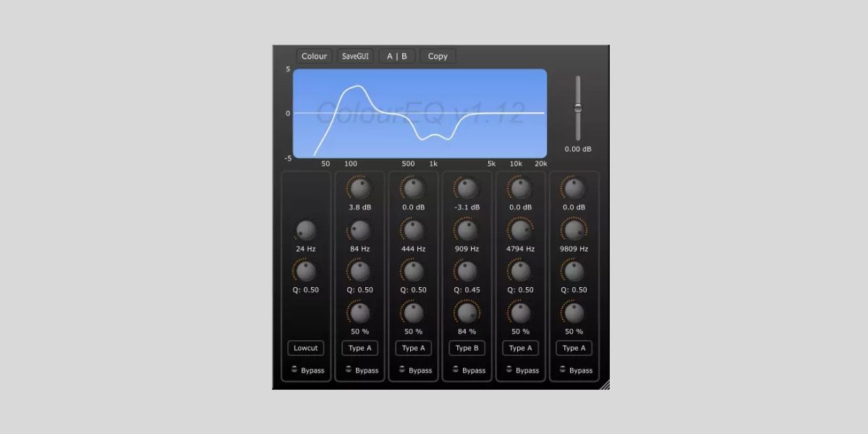
Task: Click the 24 Hz lowcut frequency knob
Action: point(306,231)
